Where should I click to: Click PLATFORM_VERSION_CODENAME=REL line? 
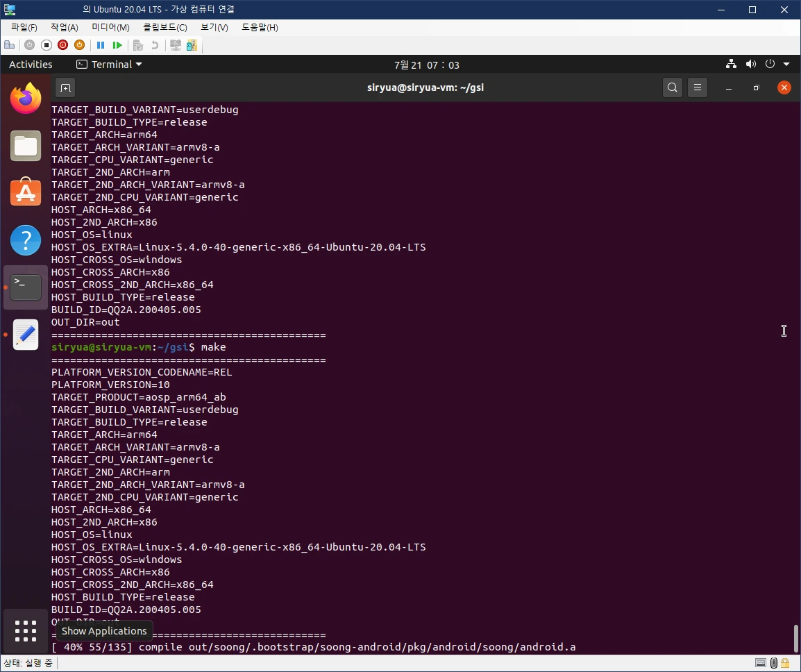(x=142, y=372)
